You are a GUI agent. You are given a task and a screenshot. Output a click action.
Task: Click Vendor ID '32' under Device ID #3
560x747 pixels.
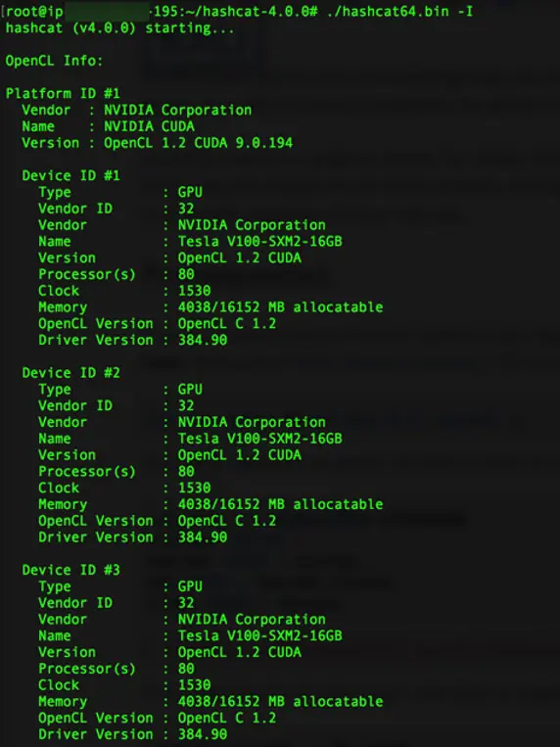point(186,603)
